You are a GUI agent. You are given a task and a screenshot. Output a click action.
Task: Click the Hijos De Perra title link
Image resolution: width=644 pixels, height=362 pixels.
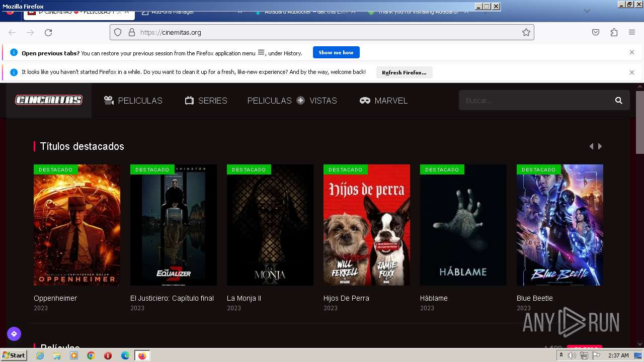click(x=346, y=298)
